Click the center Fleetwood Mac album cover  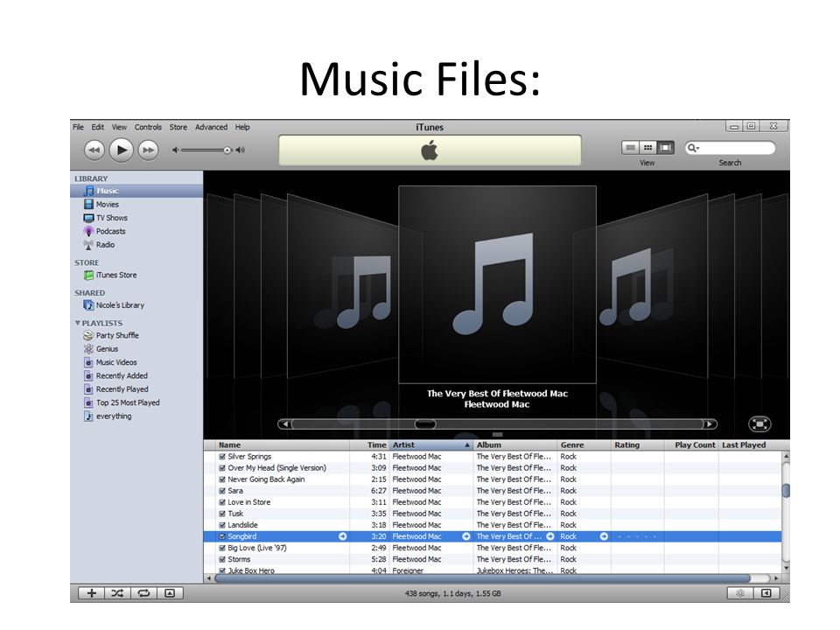497,284
